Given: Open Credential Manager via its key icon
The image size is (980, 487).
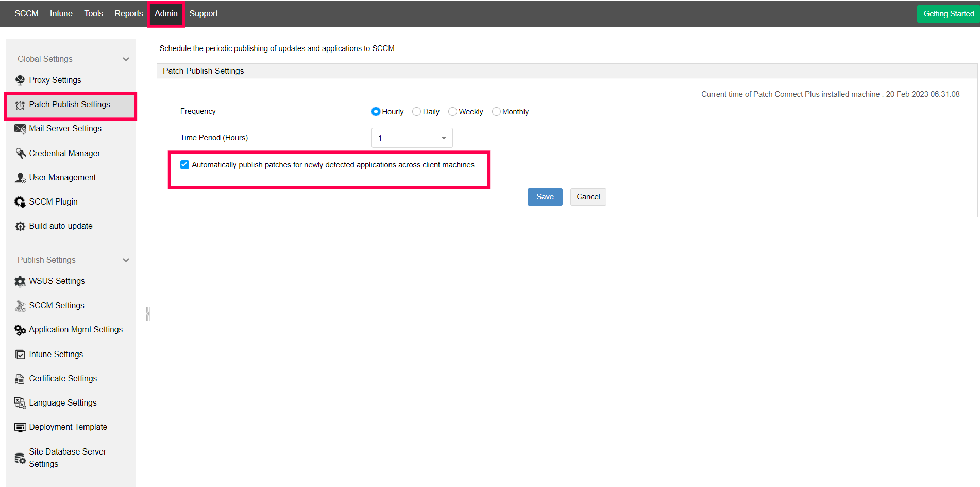Looking at the screenshot, I should [20, 153].
